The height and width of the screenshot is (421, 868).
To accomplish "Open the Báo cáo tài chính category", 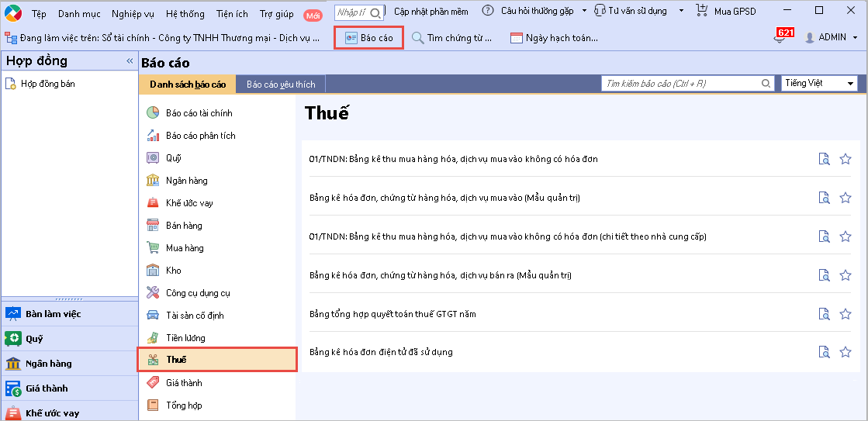I will (x=199, y=113).
